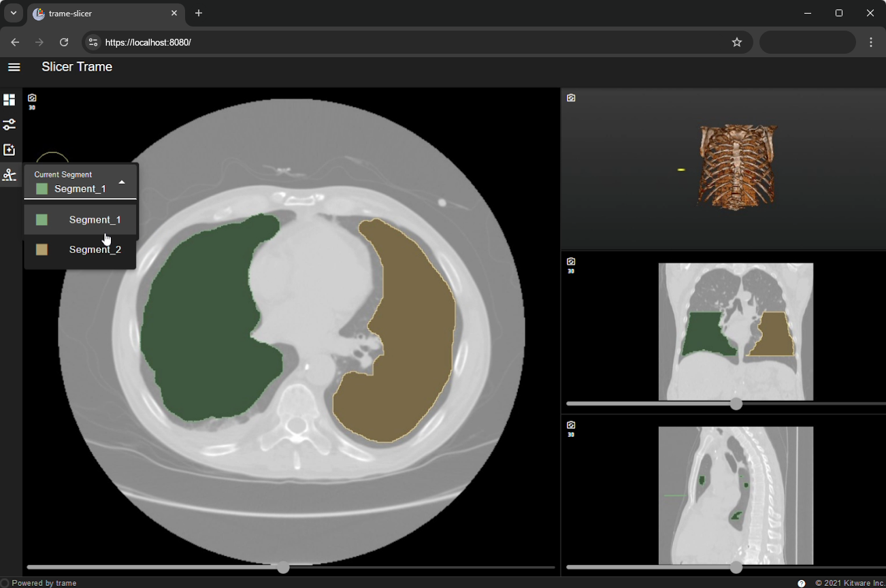Open the browser tab search dropdown
The height and width of the screenshot is (588, 886).
(13, 13)
